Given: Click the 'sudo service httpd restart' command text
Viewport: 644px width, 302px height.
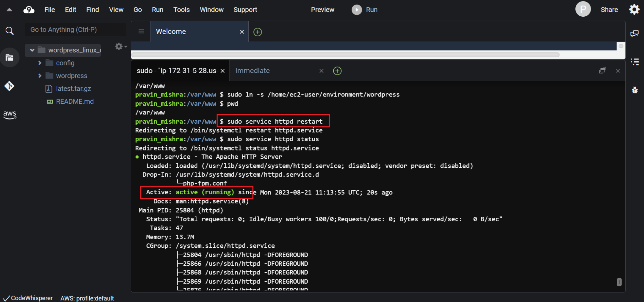Looking at the screenshot, I should pyautogui.click(x=275, y=122).
